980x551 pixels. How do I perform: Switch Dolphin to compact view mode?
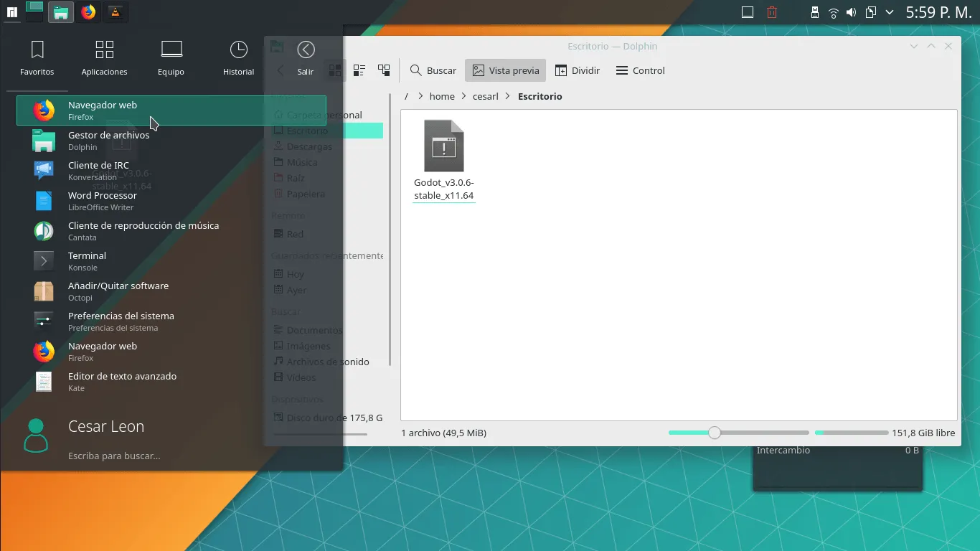(x=359, y=70)
